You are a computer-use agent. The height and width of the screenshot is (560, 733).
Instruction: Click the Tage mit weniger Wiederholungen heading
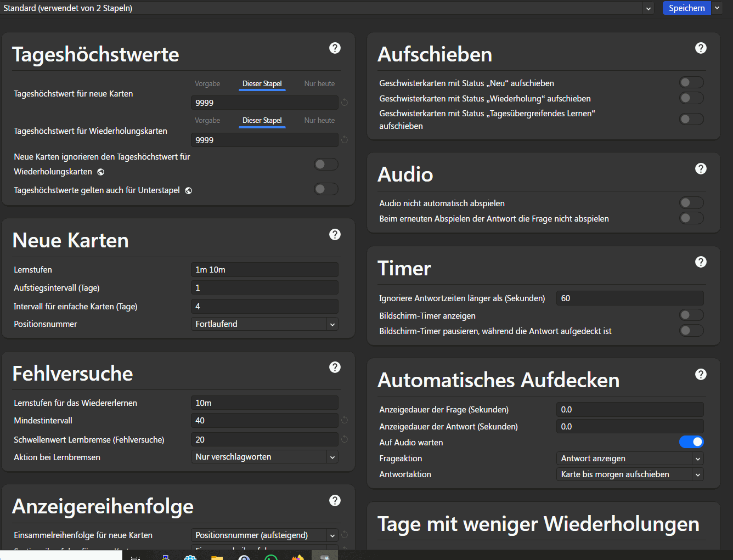538,524
